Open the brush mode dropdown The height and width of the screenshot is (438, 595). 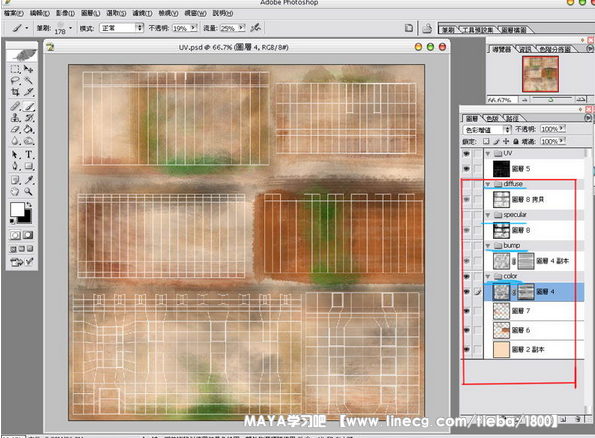121,28
